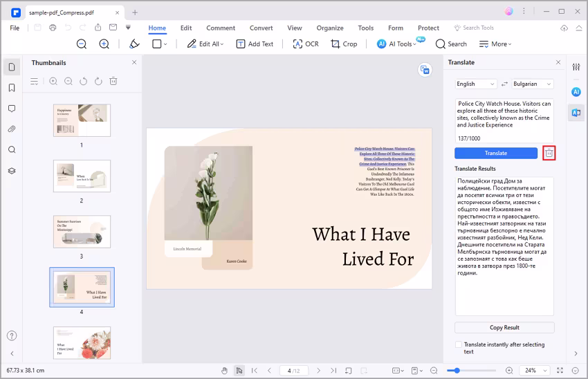
Task: Rotate thumbnails clockwise icon
Action: (98, 82)
